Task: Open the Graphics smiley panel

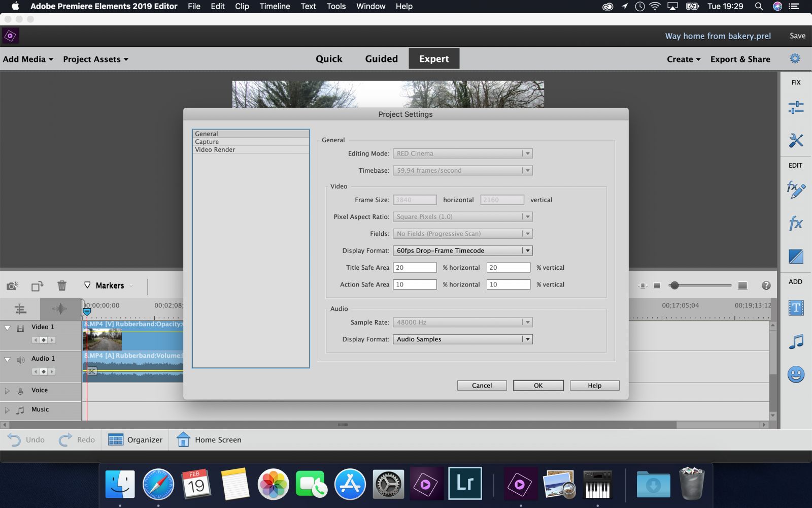Action: (x=796, y=375)
